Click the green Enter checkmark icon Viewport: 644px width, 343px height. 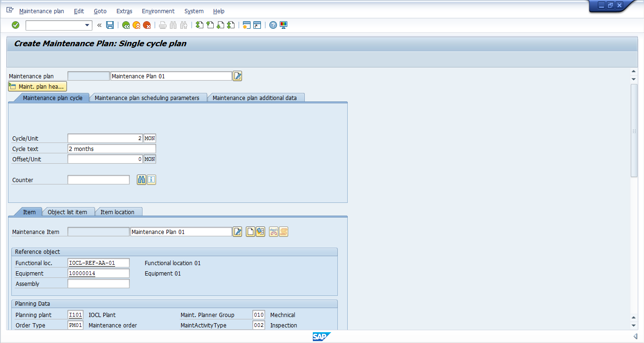pos(16,25)
